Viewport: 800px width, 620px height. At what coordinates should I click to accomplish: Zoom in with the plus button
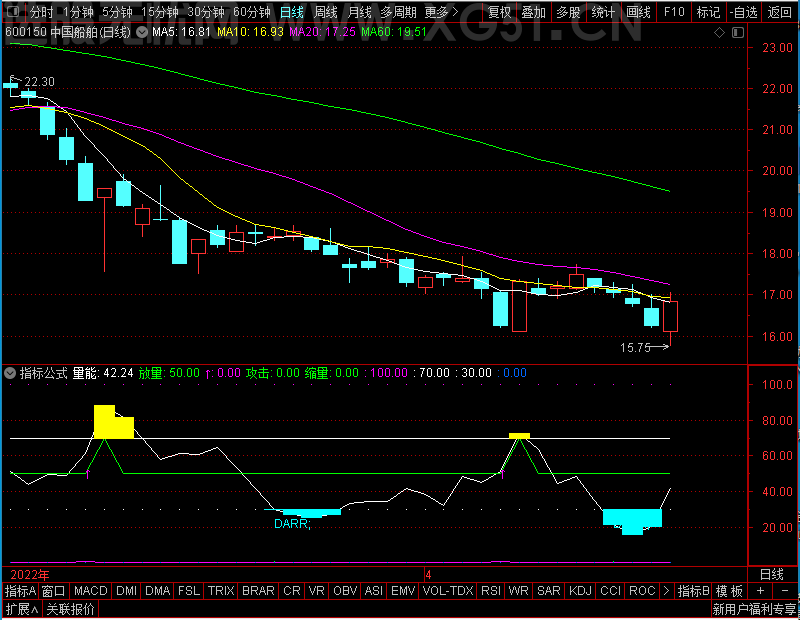[760, 591]
